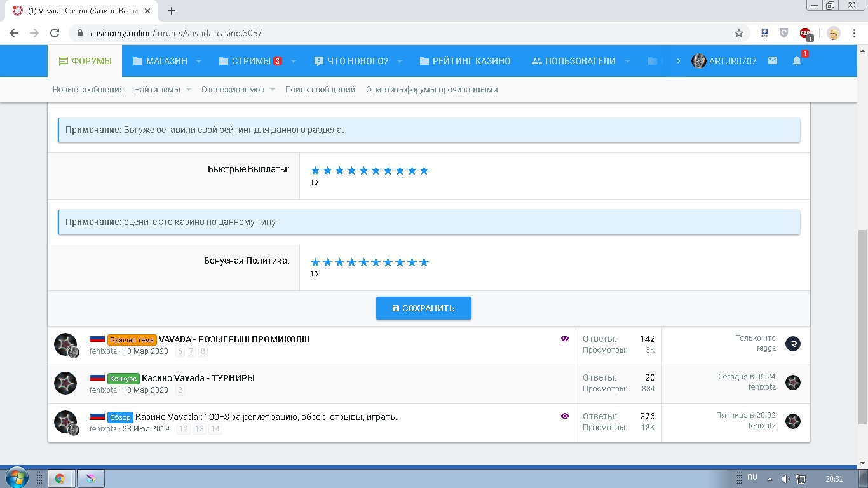
Task: Open a new browser tab
Action: tap(171, 11)
